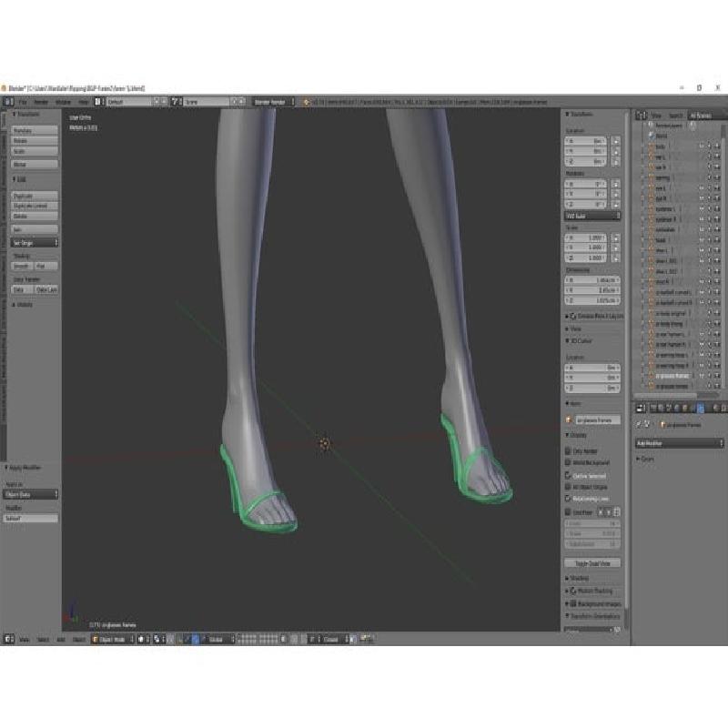Click the OpenGL render image icon

tap(364, 639)
